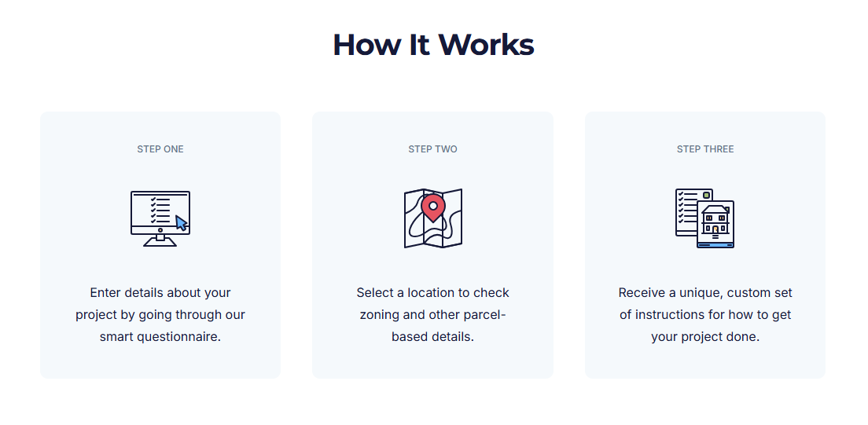The height and width of the screenshot is (425, 868).
Task: Click the "smart questionnaire" line of text
Action: (160, 337)
